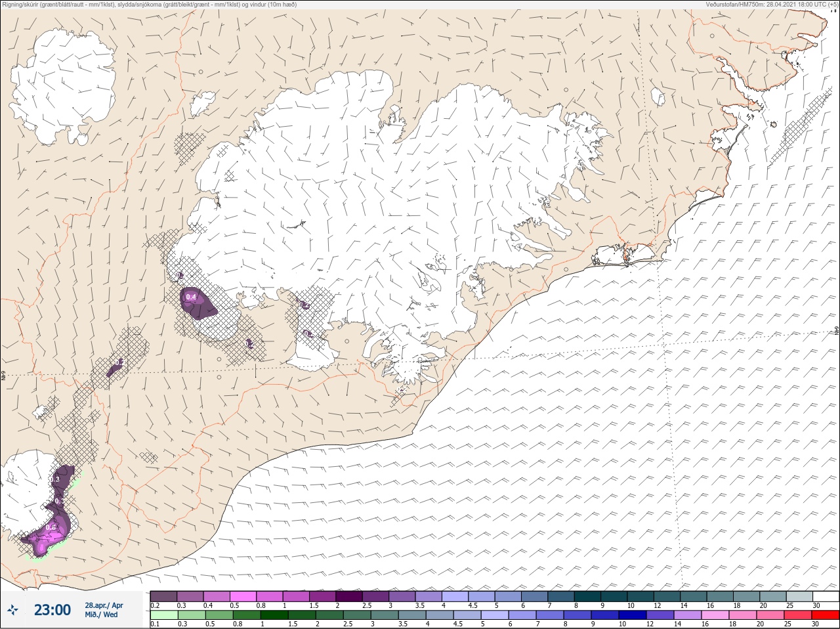Pick the lower-row legend swatch labeled 3

tap(385, 615)
